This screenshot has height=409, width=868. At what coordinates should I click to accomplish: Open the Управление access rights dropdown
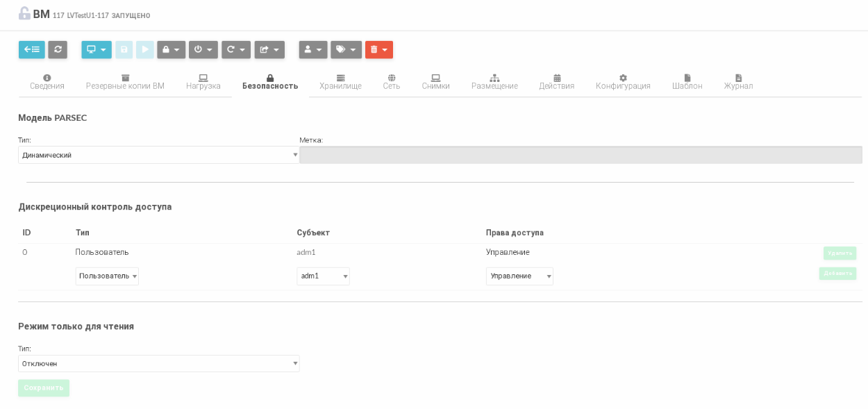pos(519,276)
